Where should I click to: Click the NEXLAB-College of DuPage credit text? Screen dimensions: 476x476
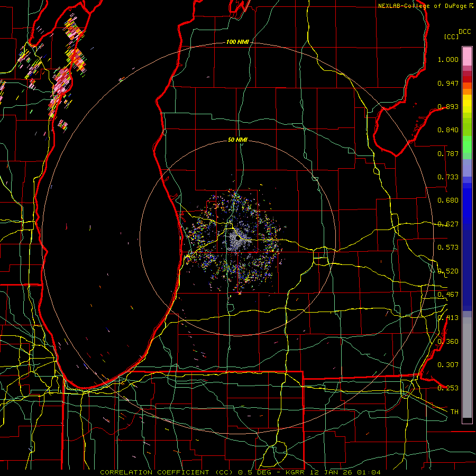click(x=422, y=6)
